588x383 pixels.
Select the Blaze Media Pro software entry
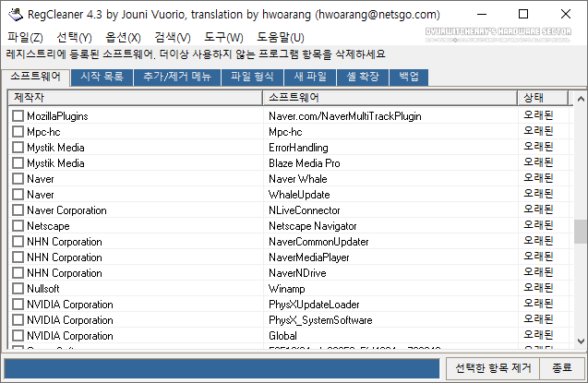click(x=304, y=163)
